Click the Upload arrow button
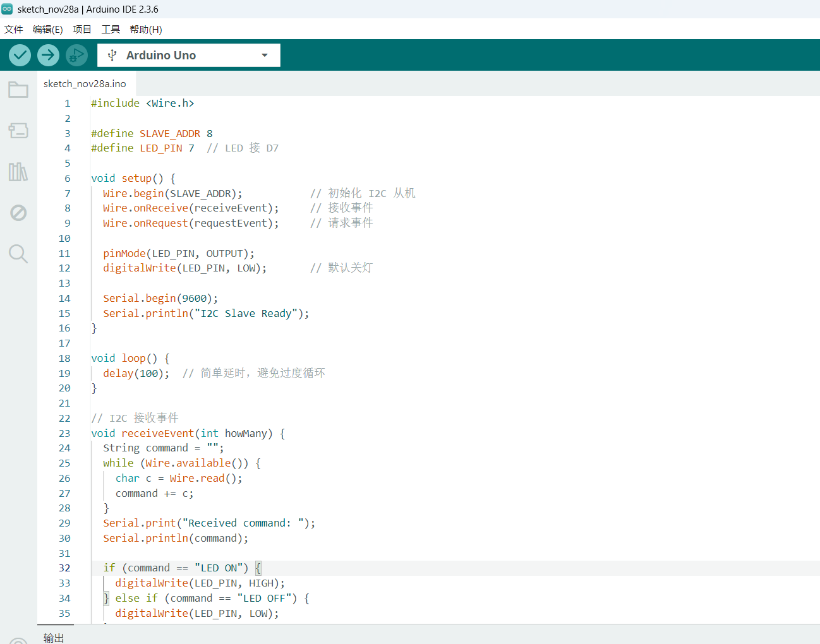The image size is (820, 644). tap(48, 56)
